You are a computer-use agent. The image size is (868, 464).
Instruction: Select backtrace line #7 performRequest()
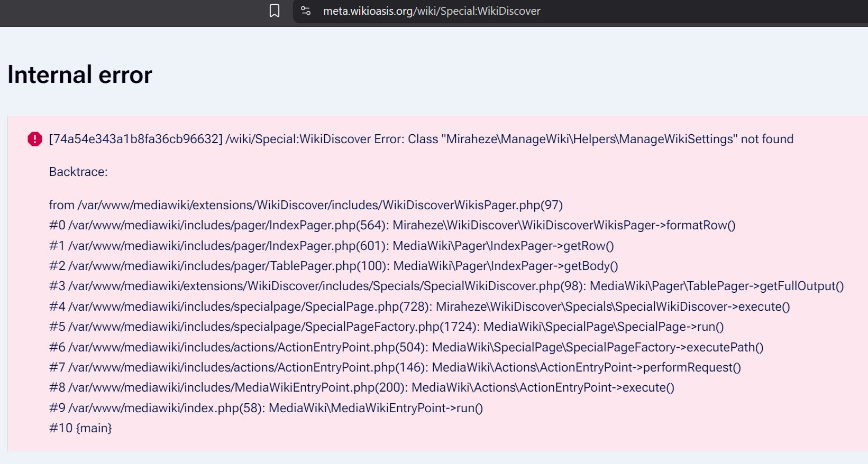click(x=395, y=367)
